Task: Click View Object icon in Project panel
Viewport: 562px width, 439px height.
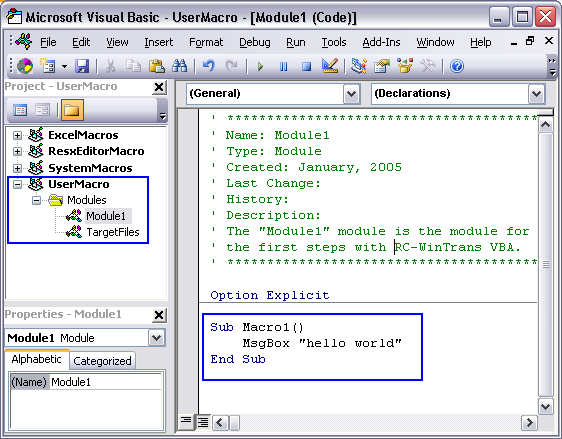Action: (x=43, y=110)
